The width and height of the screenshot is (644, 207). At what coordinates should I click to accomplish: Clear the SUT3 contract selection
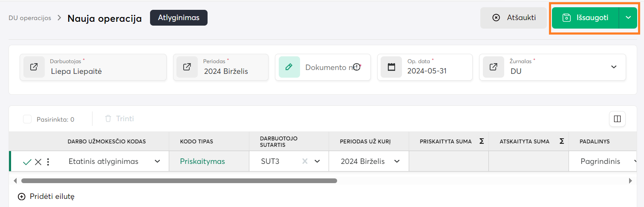(305, 161)
